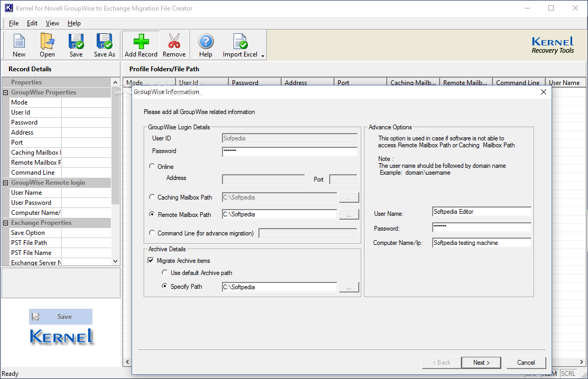Collapse the Exchange Properties section
588x379 pixels.
pyautogui.click(x=6, y=223)
